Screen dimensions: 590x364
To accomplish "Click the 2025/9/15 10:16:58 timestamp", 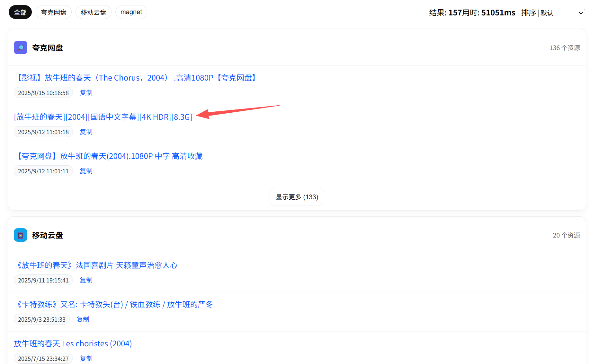I will 43,93.
